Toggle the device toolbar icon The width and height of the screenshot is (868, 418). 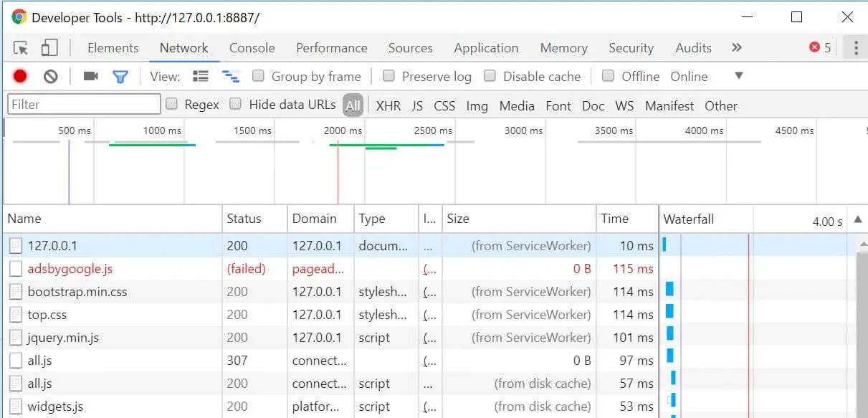49,48
